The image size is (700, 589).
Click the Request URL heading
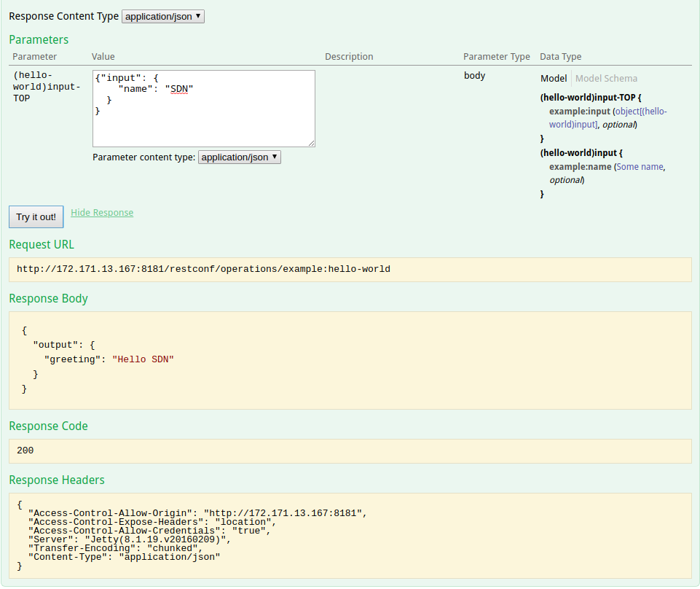click(x=42, y=244)
